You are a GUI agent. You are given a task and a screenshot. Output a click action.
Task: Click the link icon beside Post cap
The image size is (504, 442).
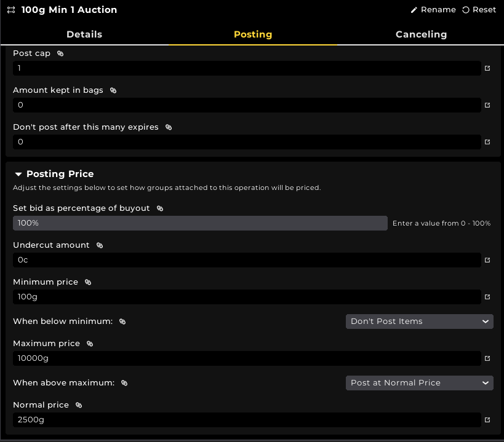[x=60, y=53]
